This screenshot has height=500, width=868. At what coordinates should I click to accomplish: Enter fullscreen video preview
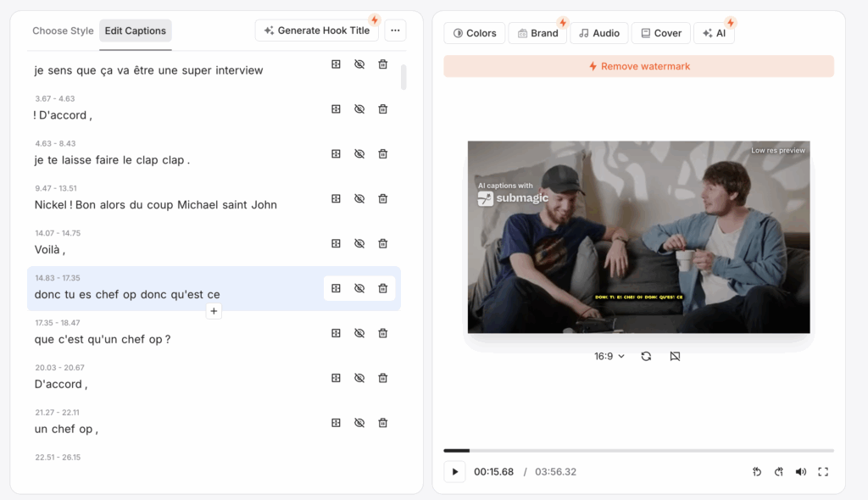click(x=823, y=472)
